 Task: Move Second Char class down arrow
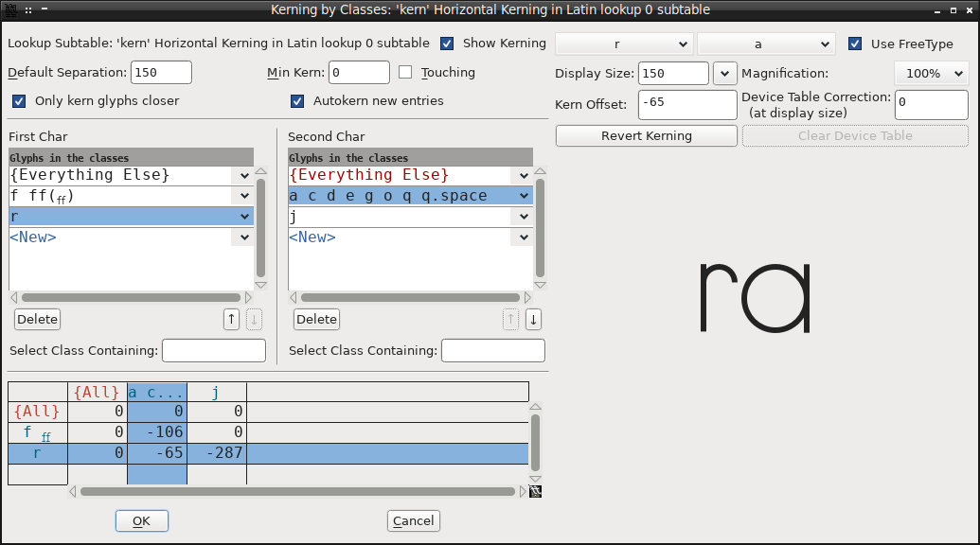pos(533,320)
